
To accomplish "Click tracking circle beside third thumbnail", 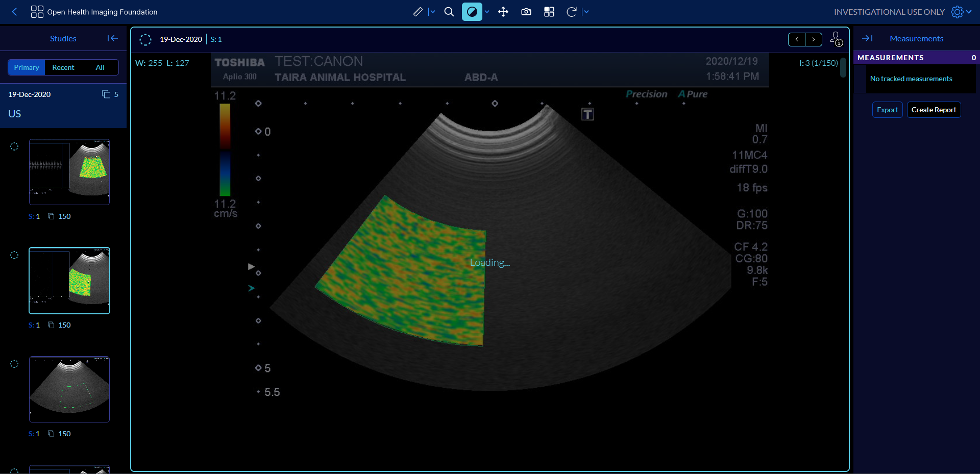I will 14,364.
